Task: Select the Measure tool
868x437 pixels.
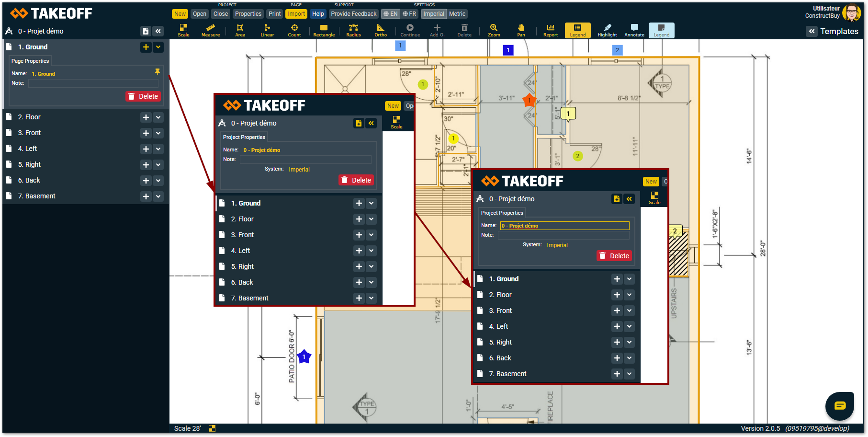Action: pyautogui.click(x=210, y=30)
